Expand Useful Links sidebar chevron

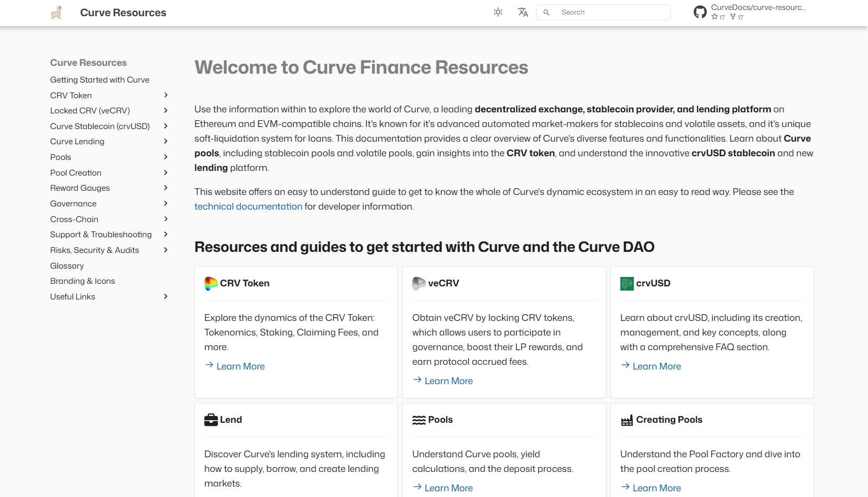coord(166,296)
